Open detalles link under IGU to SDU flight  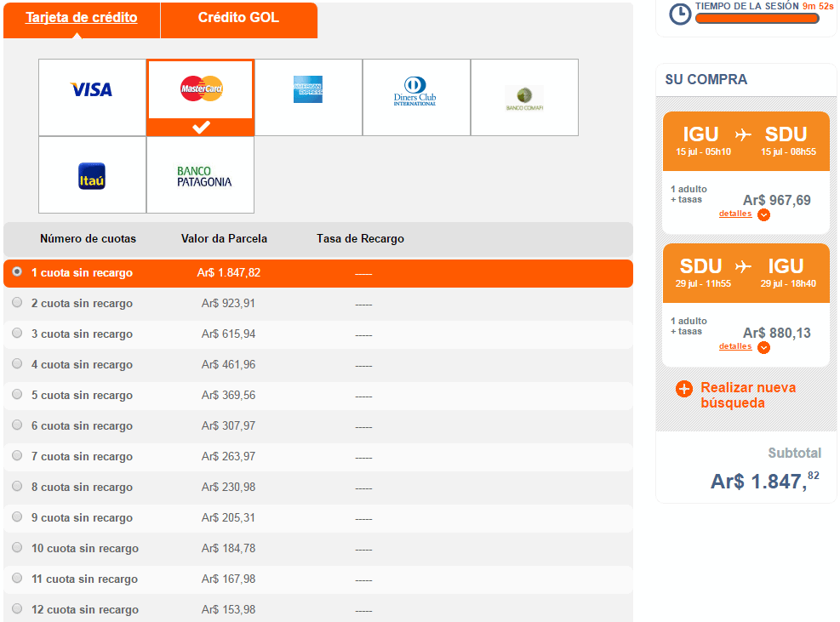(735, 214)
